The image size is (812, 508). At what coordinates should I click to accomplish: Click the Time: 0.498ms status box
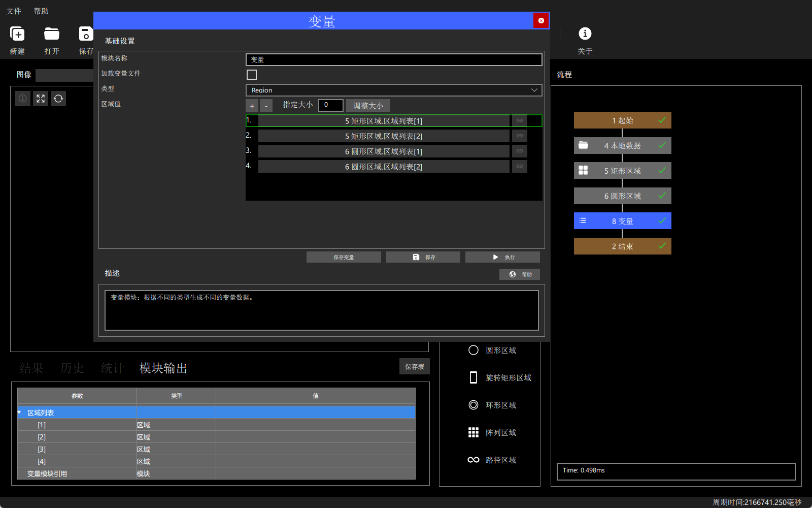click(676, 471)
